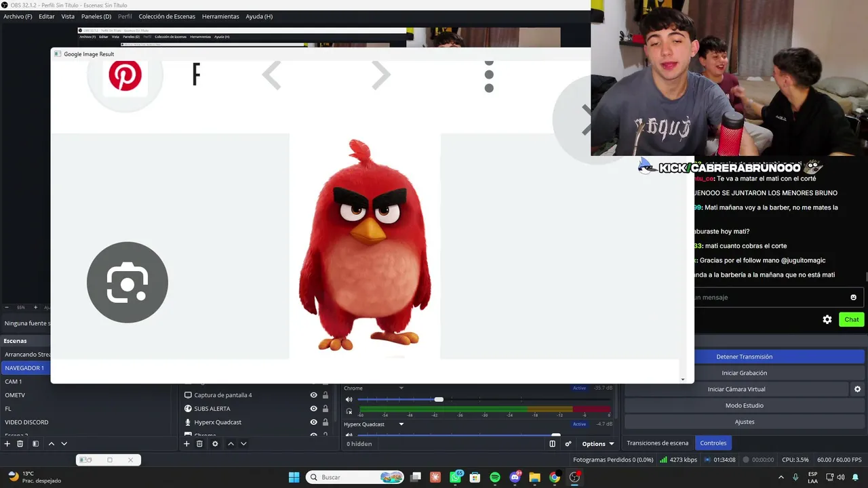Open the Ayuda menu
Viewport: 868px width, 488px height.
(x=259, y=16)
